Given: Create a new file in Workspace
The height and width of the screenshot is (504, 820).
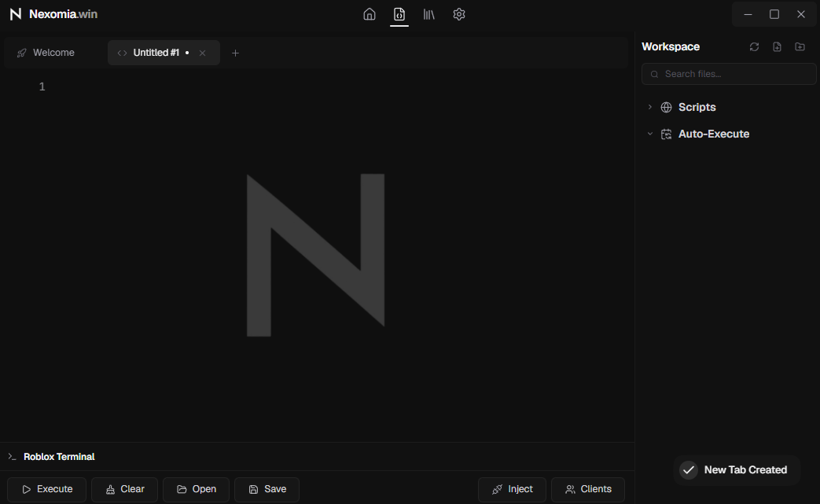Looking at the screenshot, I should (777, 46).
